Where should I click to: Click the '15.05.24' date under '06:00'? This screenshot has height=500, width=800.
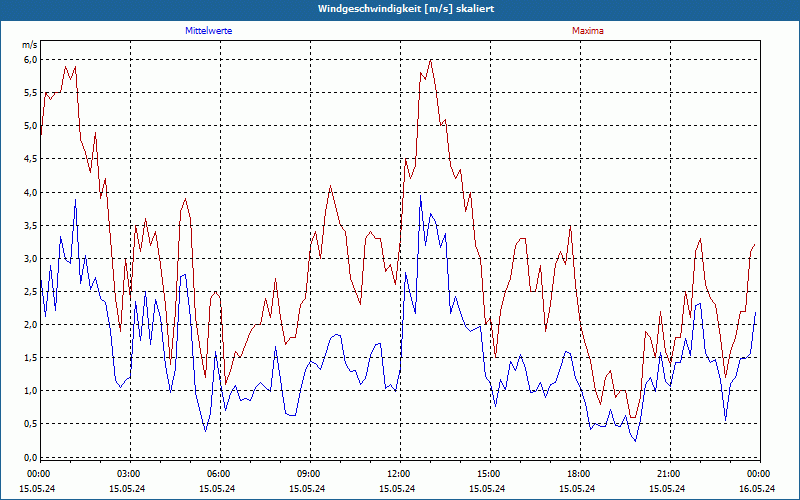click(x=217, y=489)
